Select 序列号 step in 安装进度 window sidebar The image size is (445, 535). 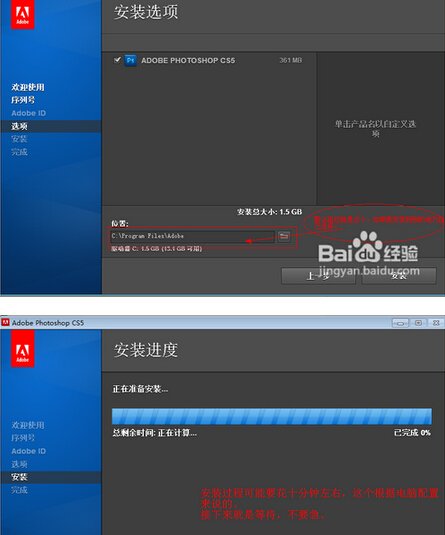[x=23, y=438]
